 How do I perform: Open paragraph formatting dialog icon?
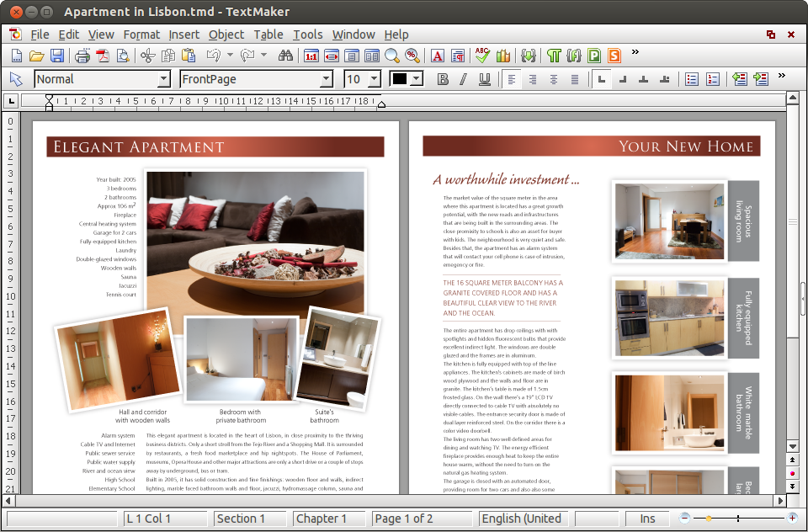(x=458, y=56)
